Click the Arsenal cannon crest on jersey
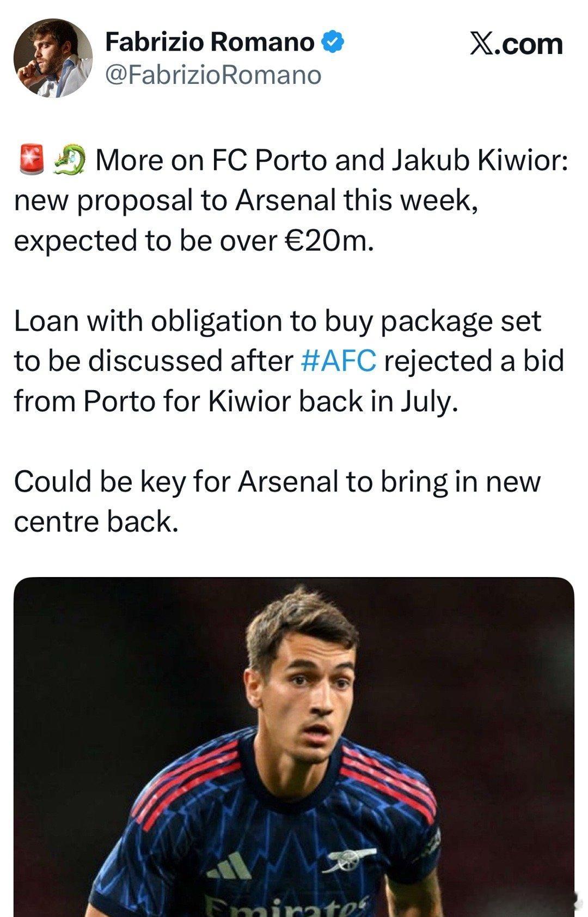 coord(352,860)
